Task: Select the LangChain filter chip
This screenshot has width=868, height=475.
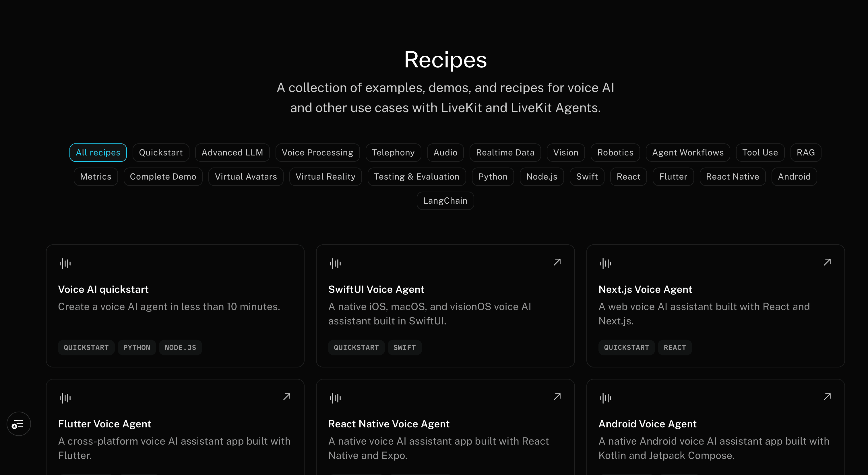Action: (445, 200)
